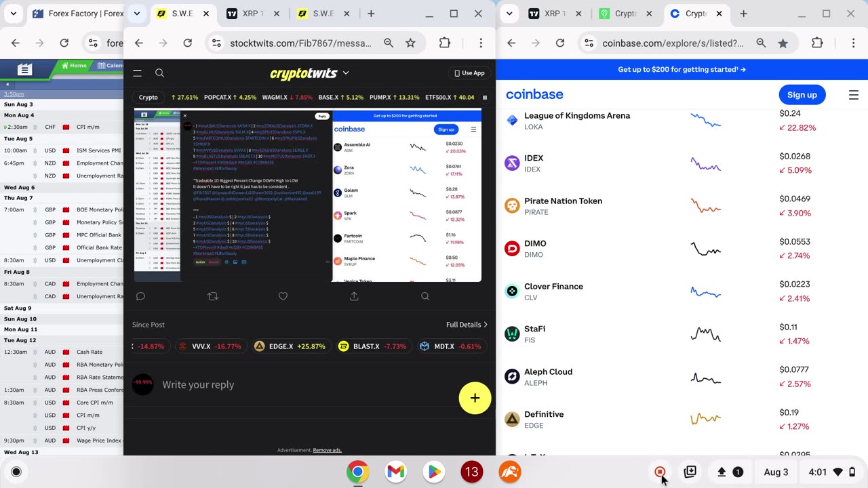Open extensions in the Stocktwits window
The width and height of the screenshot is (868, 488).
click(x=445, y=43)
